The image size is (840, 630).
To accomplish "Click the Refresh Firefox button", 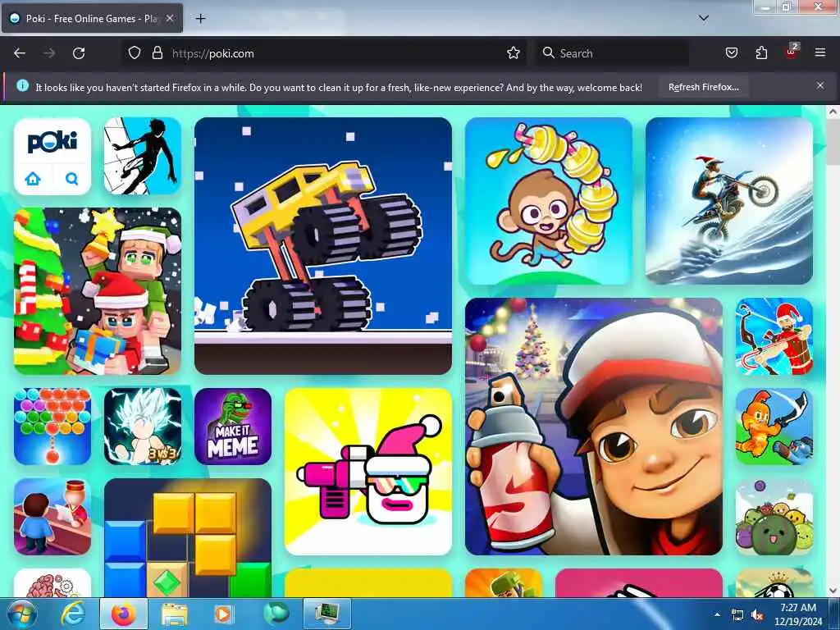I will pyautogui.click(x=703, y=87).
